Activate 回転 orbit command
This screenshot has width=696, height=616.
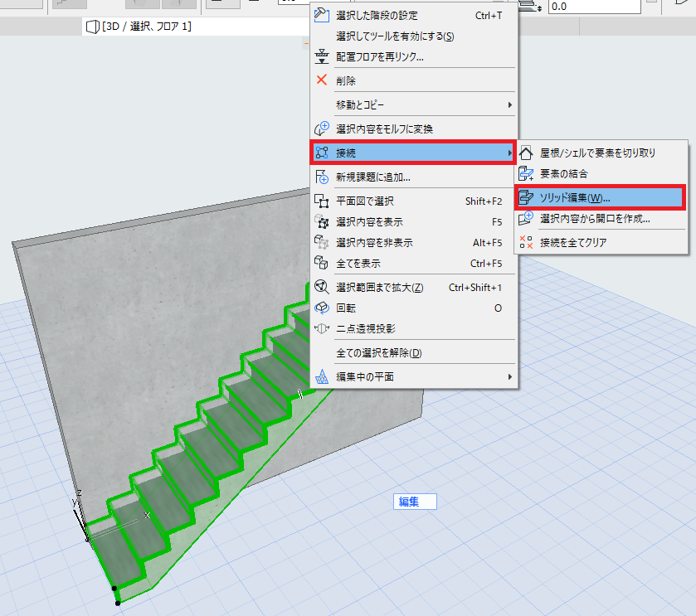414,308
